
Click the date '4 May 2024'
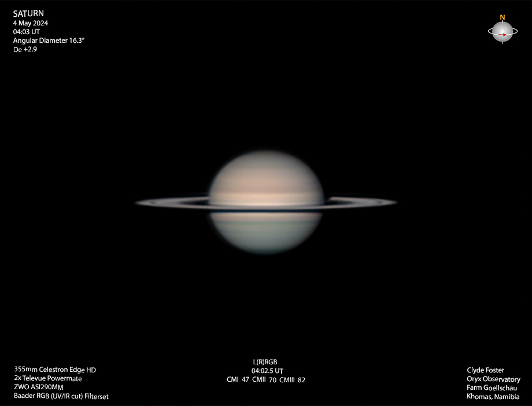31,23
